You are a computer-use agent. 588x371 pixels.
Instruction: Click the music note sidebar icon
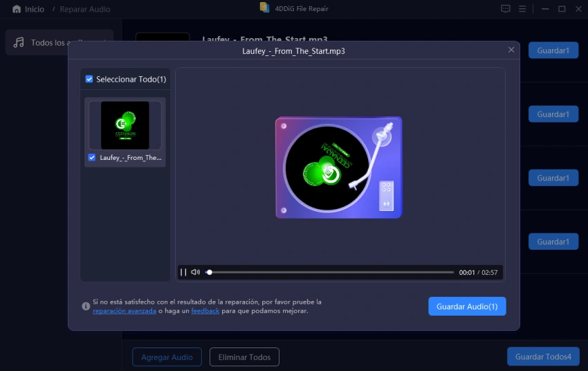tap(19, 42)
